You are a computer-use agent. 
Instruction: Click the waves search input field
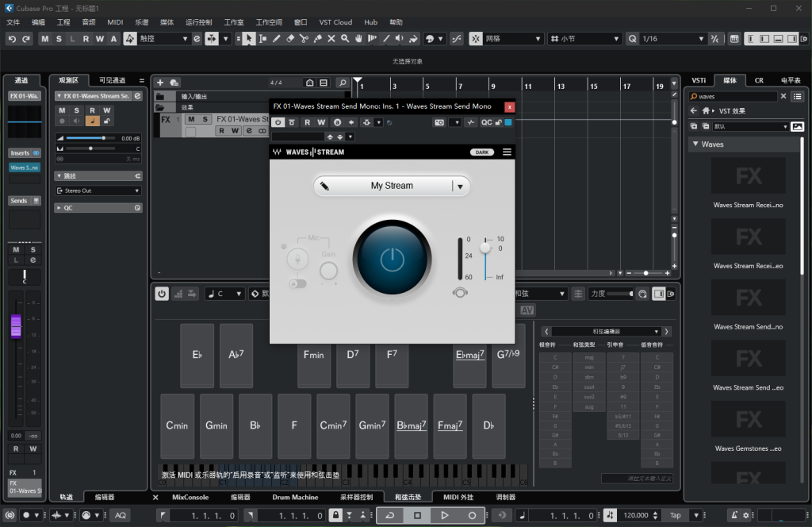click(733, 96)
